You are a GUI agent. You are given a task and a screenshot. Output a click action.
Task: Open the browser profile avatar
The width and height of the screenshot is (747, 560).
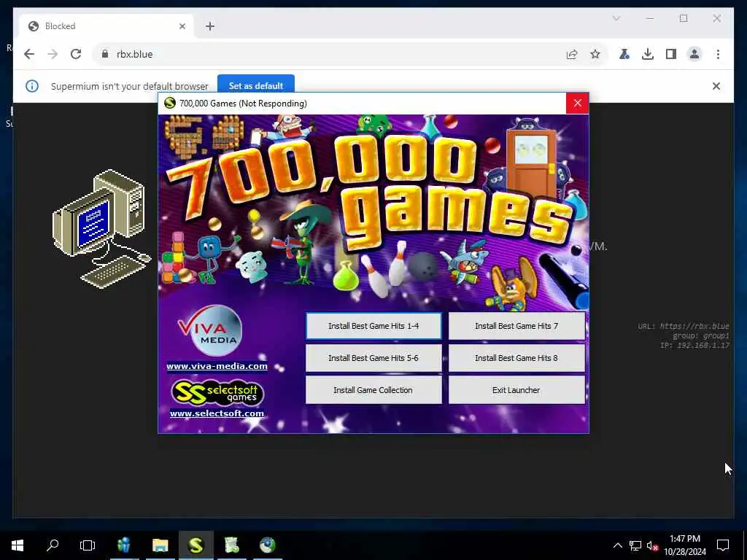tap(694, 54)
